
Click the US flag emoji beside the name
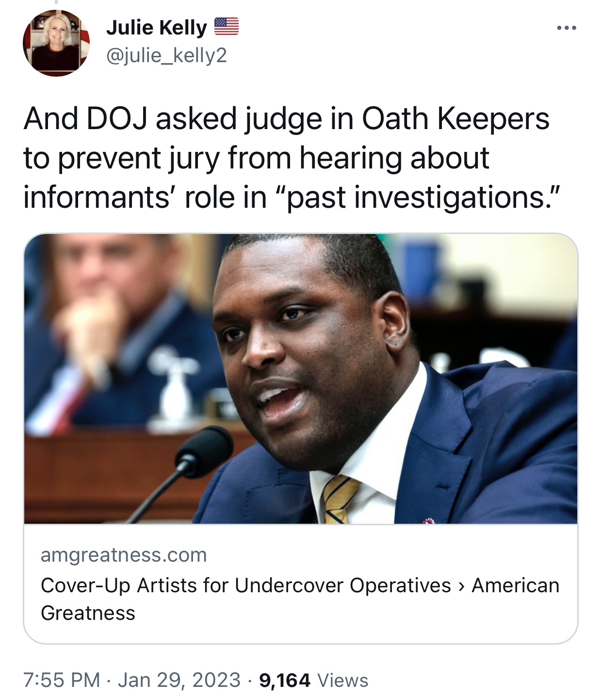point(227,27)
